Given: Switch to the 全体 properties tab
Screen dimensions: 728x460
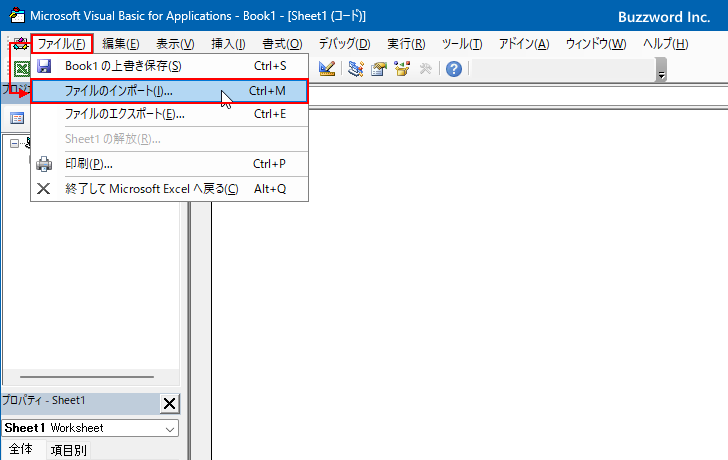Looking at the screenshot, I should [21, 449].
